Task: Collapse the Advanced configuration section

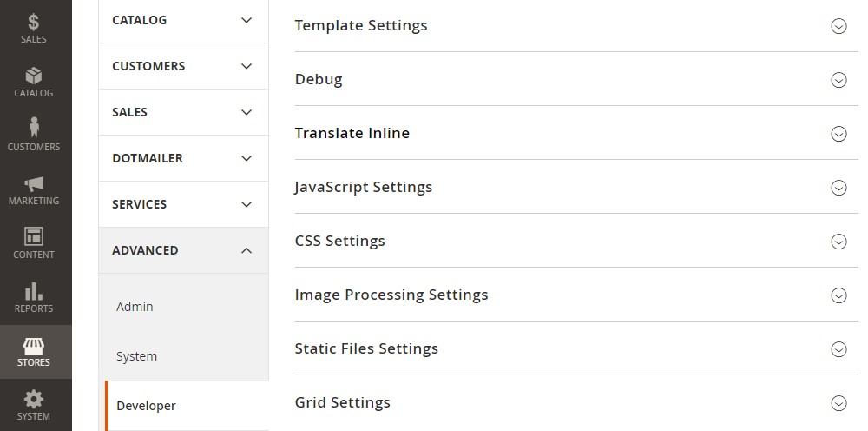Action: tap(183, 250)
